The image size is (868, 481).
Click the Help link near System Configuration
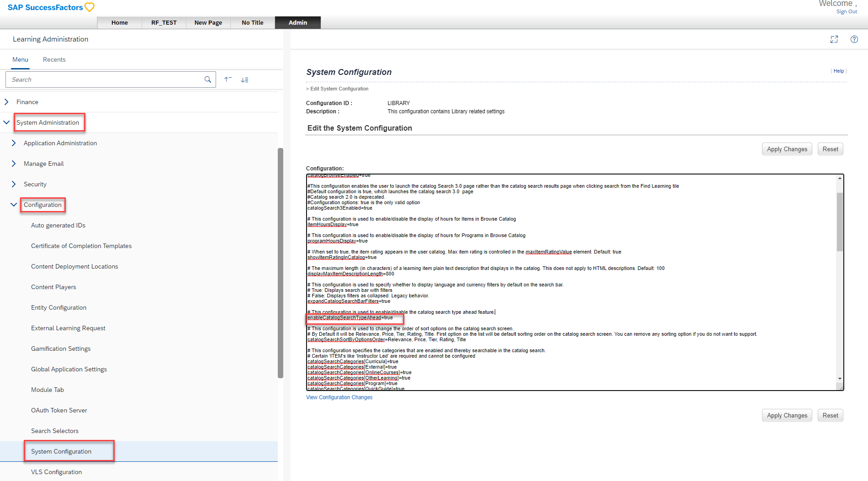[x=839, y=71]
